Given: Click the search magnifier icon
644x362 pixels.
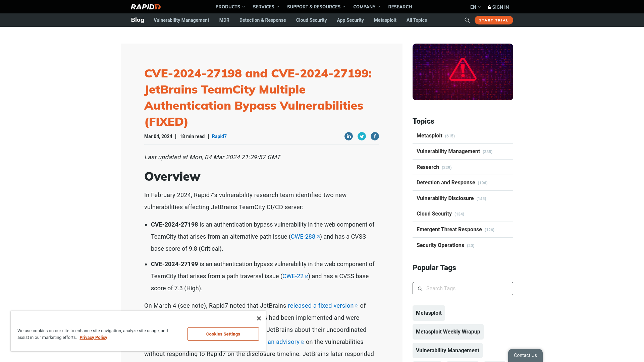Looking at the screenshot, I should [467, 20].
